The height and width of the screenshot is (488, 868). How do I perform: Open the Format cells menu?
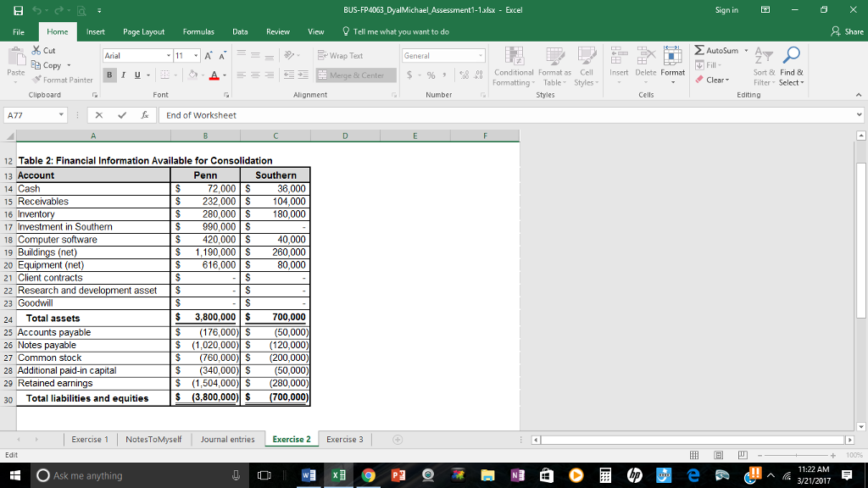click(x=672, y=66)
